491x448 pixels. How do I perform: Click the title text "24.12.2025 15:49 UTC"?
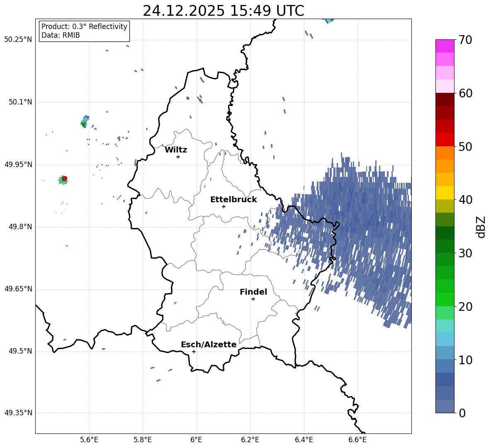(x=223, y=11)
